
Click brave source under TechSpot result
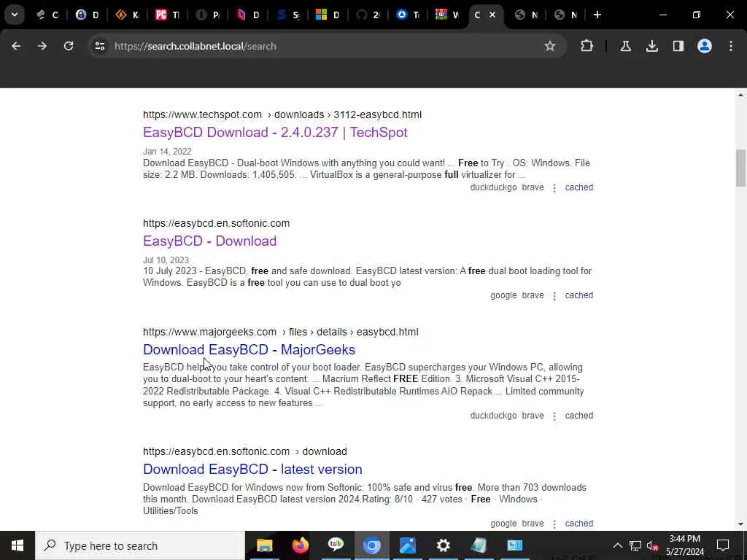[533, 187]
